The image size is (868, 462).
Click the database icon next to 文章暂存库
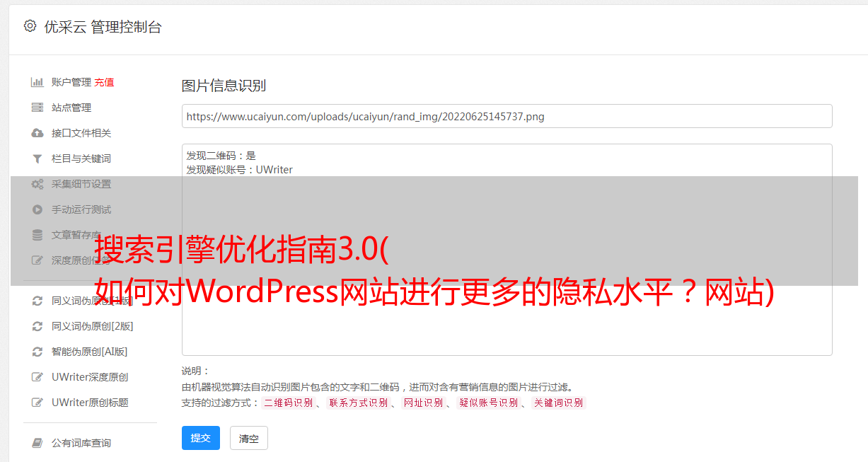[37, 235]
